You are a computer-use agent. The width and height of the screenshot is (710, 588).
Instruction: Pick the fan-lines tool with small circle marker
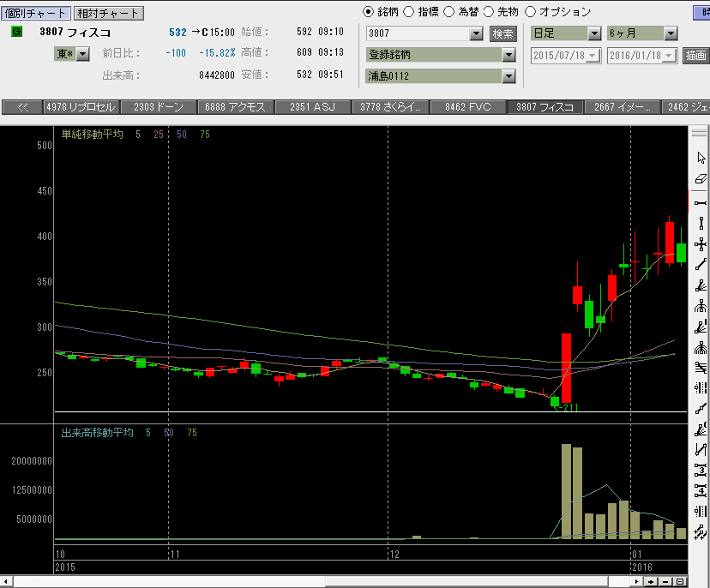click(701, 429)
